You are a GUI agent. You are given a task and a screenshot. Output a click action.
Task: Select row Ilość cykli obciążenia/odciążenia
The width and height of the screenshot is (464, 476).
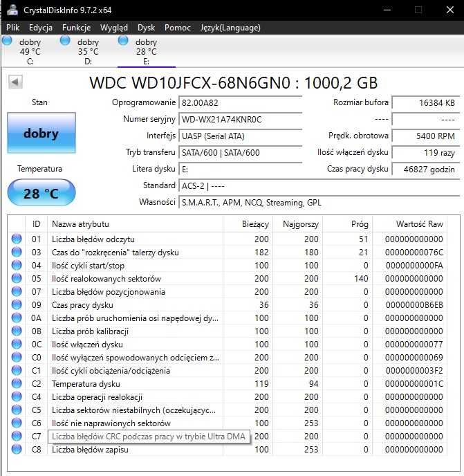pos(228,370)
